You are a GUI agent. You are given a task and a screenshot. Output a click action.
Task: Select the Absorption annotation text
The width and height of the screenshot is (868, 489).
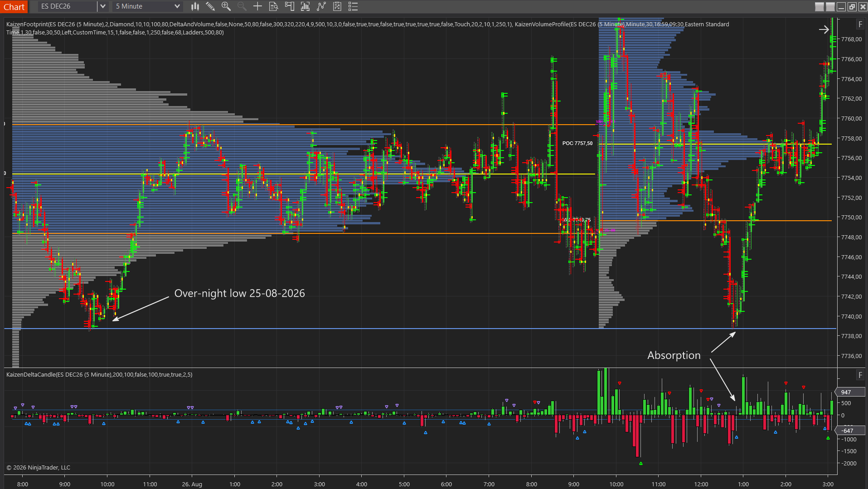tap(674, 355)
